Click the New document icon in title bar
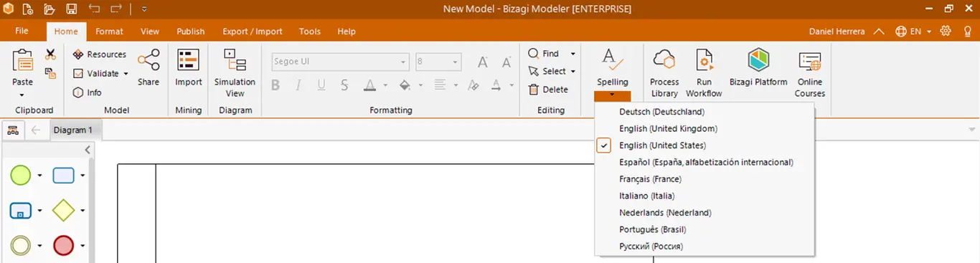Image resolution: width=980 pixels, height=263 pixels. pos(27,9)
